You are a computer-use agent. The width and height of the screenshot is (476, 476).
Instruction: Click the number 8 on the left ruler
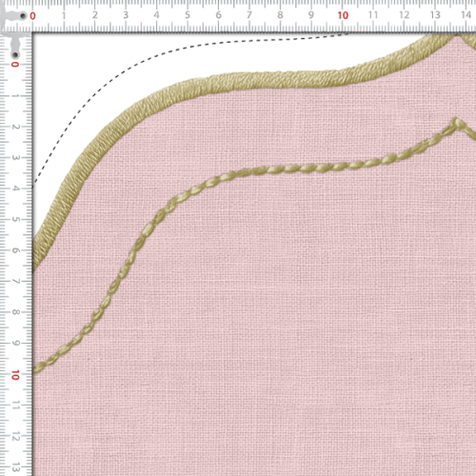click(x=15, y=312)
